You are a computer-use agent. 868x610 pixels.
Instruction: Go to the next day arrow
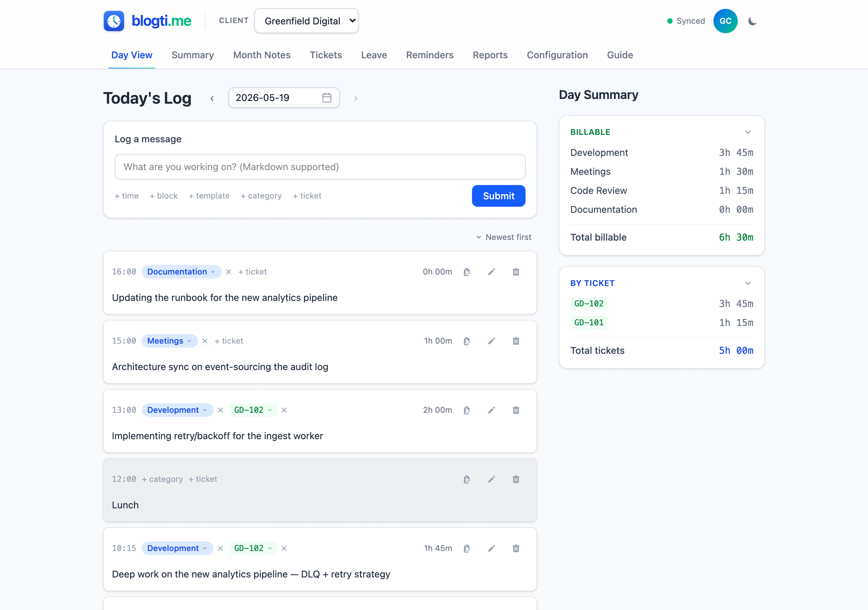355,98
